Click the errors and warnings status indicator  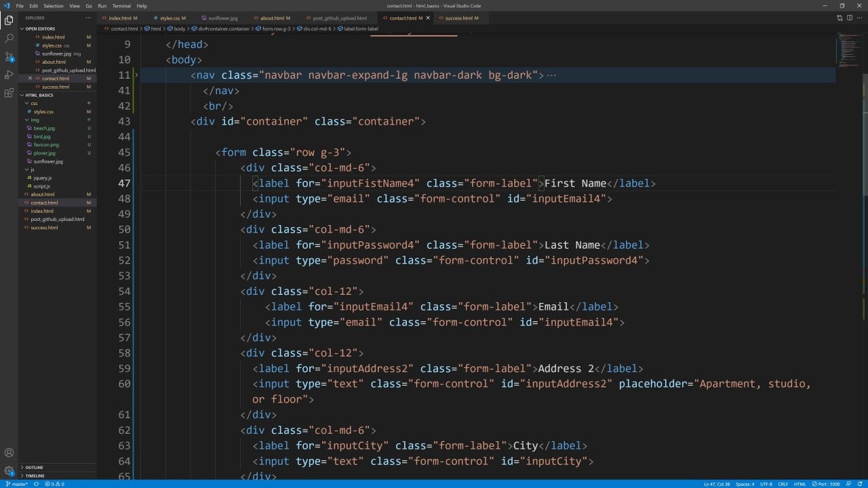pos(54,484)
